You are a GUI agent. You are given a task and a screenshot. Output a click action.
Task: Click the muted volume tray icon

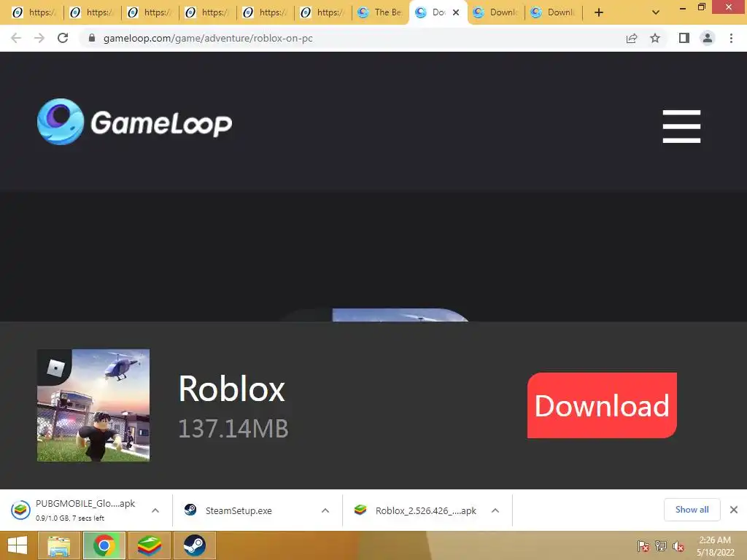(x=678, y=545)
